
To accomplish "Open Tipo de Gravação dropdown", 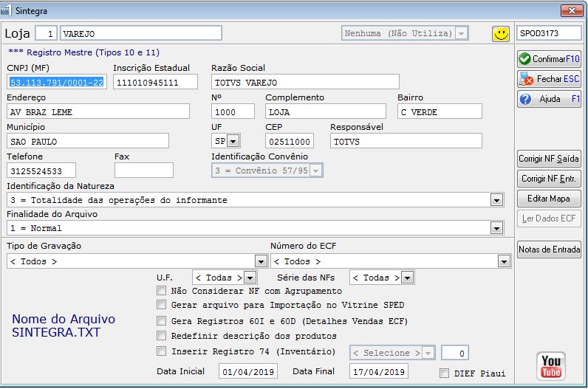I will tap(261, 261).
